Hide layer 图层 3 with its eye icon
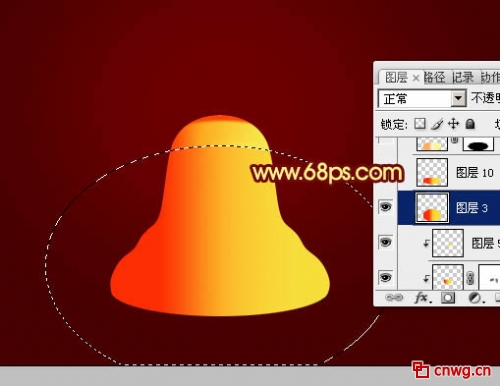Screen dimensions: 500x386 click(x=386, y=207)
